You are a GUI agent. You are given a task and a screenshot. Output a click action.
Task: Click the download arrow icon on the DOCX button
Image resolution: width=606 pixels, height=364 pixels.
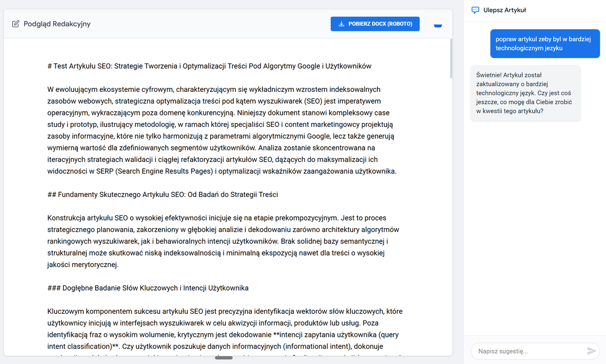pyautogui.click(x=341, y=24)
